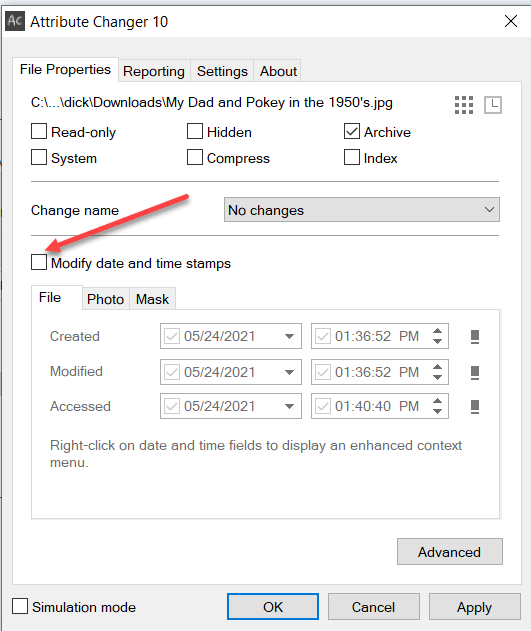Click the file path text ending in 1950's.jpg

[212, 103]
